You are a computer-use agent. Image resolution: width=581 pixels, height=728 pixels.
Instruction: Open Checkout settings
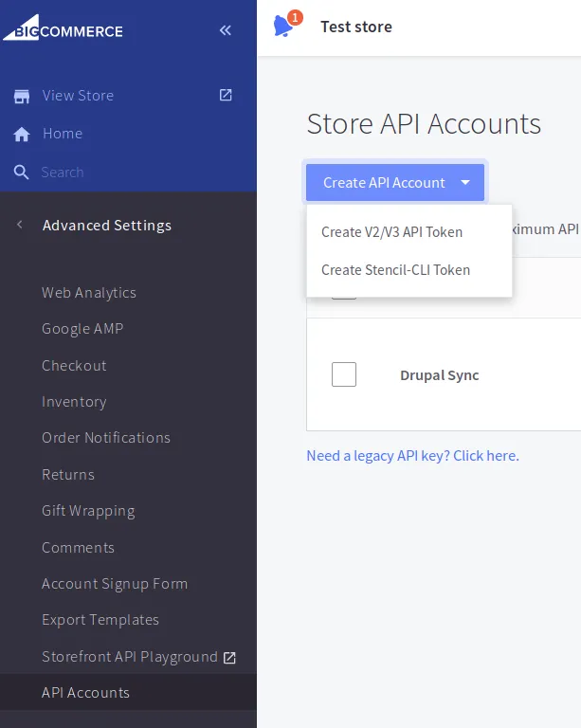click(74, 366)
